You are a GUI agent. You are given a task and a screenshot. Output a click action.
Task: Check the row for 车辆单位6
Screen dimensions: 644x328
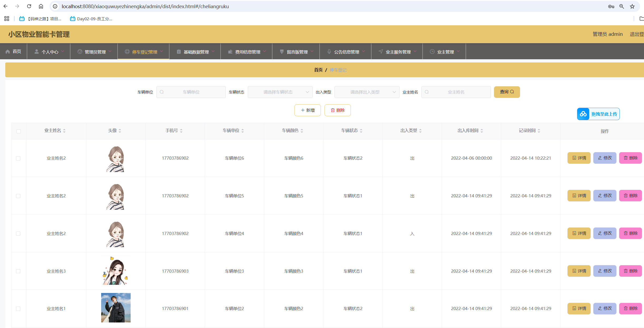point(18,158)
